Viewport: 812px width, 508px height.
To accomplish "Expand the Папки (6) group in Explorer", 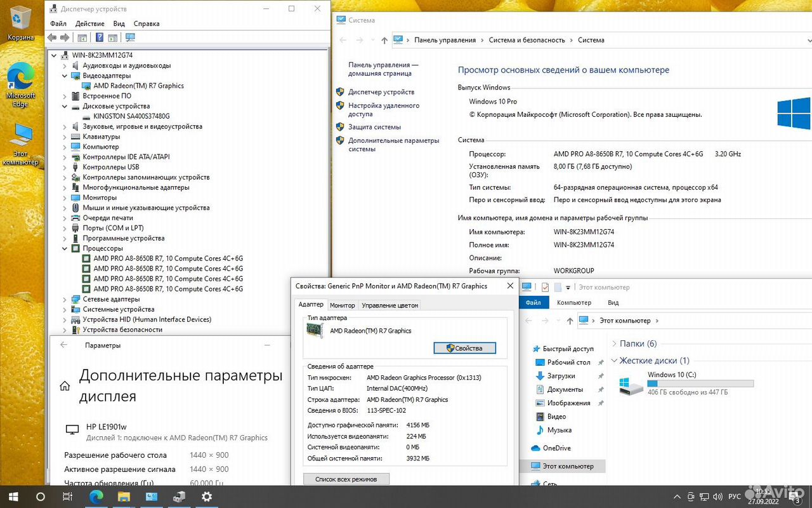I will [613, 344].
